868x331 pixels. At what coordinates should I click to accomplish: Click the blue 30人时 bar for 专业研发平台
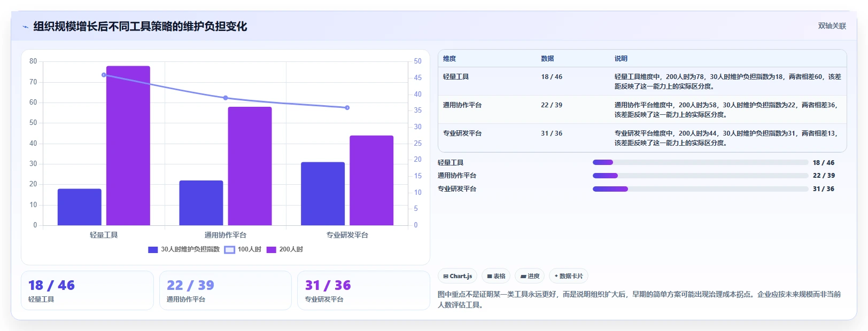[x=323, y=194]
